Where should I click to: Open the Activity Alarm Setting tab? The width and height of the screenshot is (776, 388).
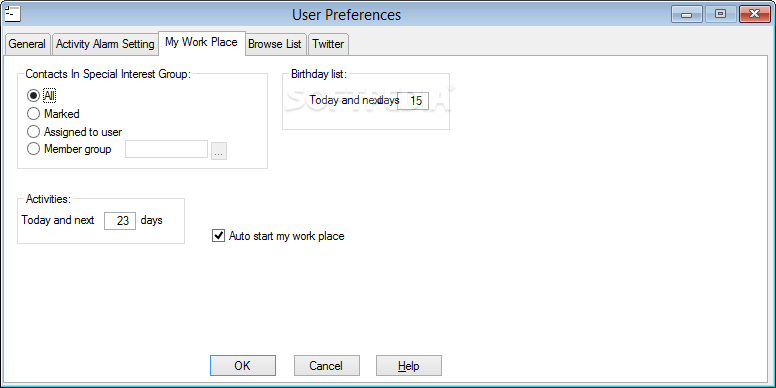coord(105,44)
